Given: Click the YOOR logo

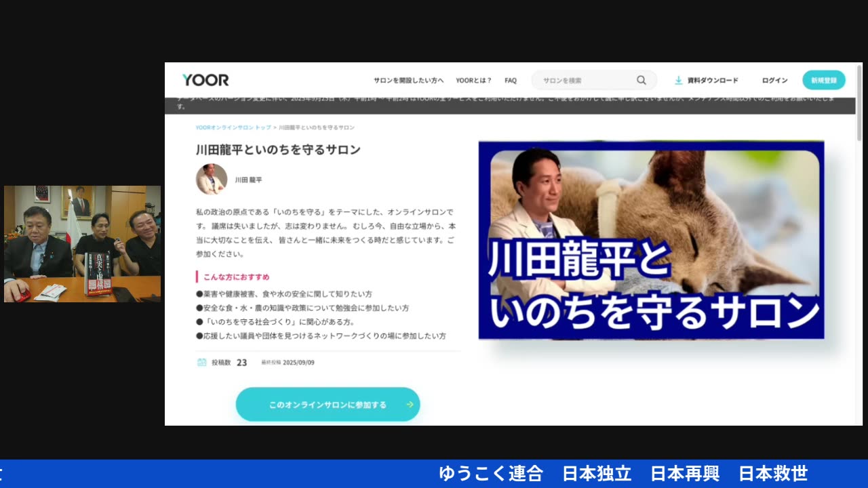Looking at the screenshot, I should click(205, 80).
